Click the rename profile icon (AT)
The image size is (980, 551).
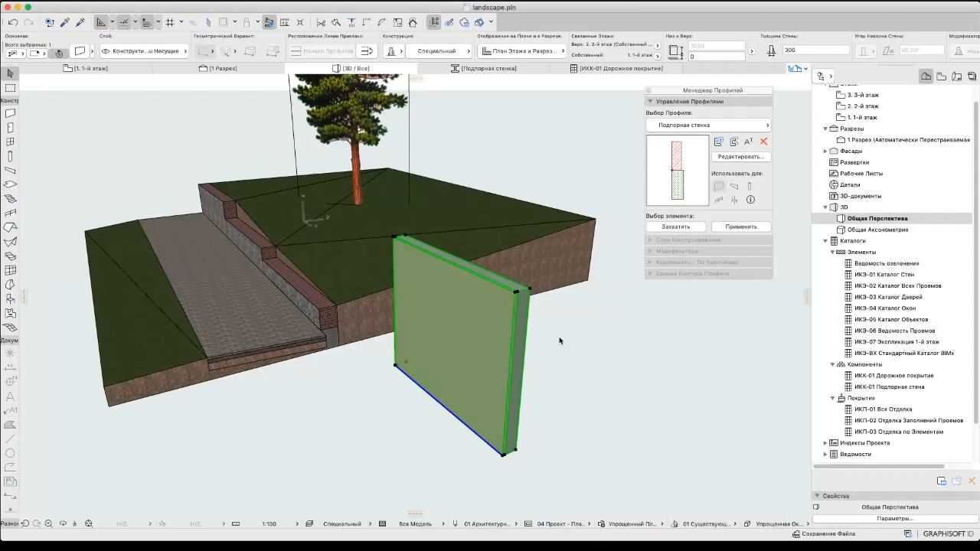tap(748, 142)
